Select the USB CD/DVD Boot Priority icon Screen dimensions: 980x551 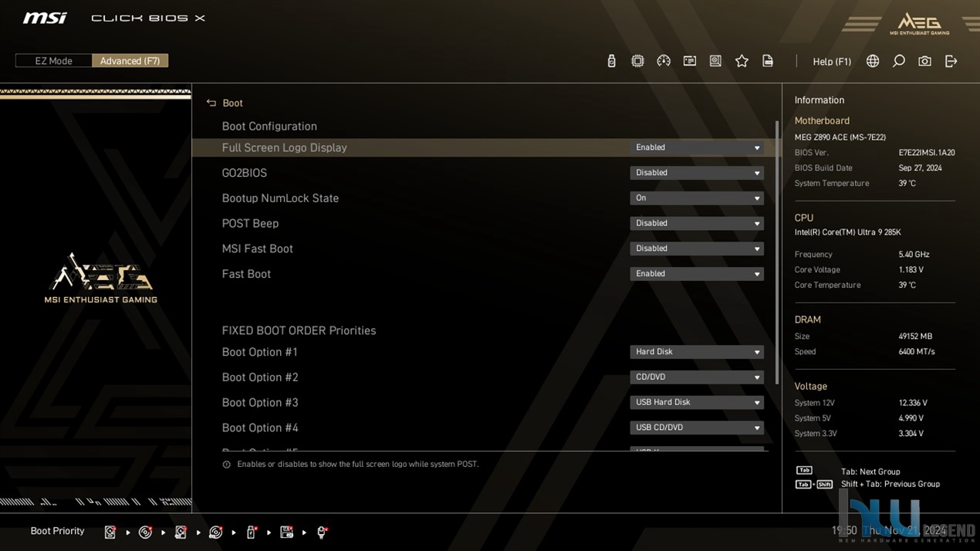216,532
